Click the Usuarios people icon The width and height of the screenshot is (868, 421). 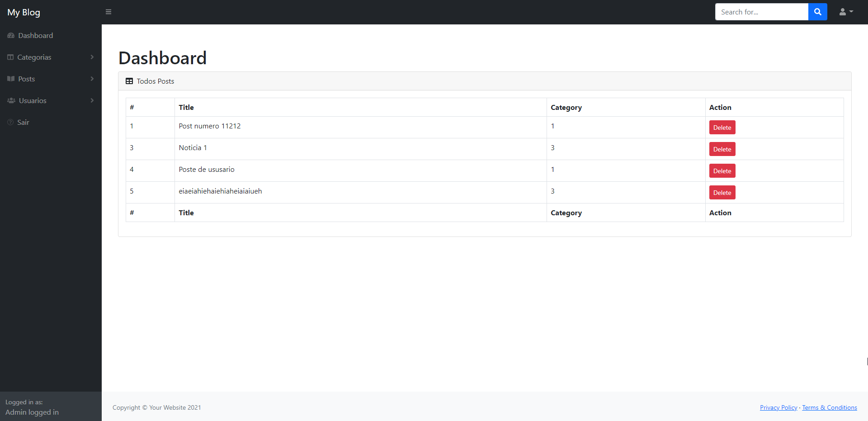pyautogui.click(x=11, y=100)
